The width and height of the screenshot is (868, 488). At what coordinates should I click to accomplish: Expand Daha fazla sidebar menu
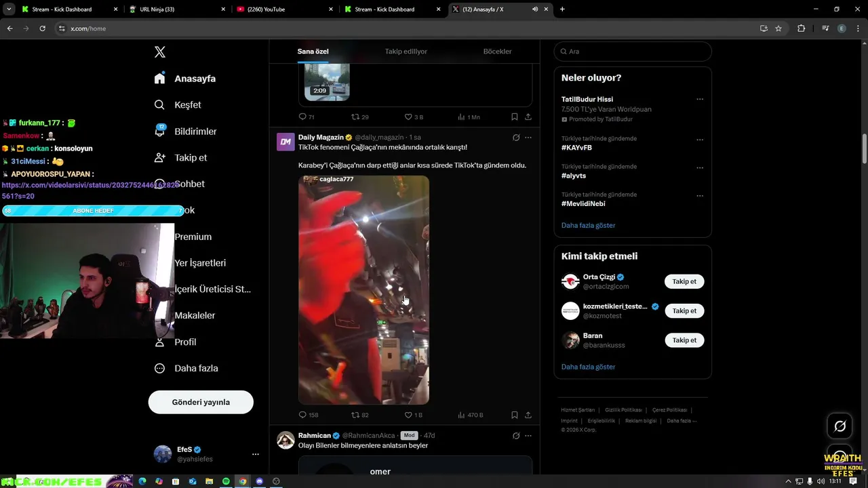coord(186,369)
